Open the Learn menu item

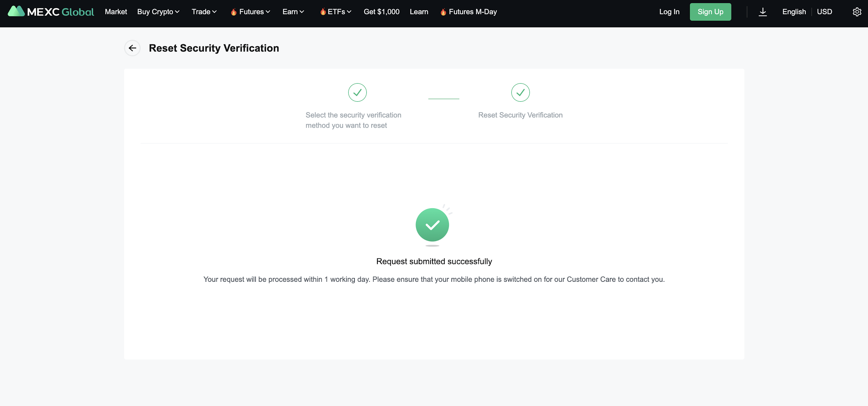click(419, 12)
